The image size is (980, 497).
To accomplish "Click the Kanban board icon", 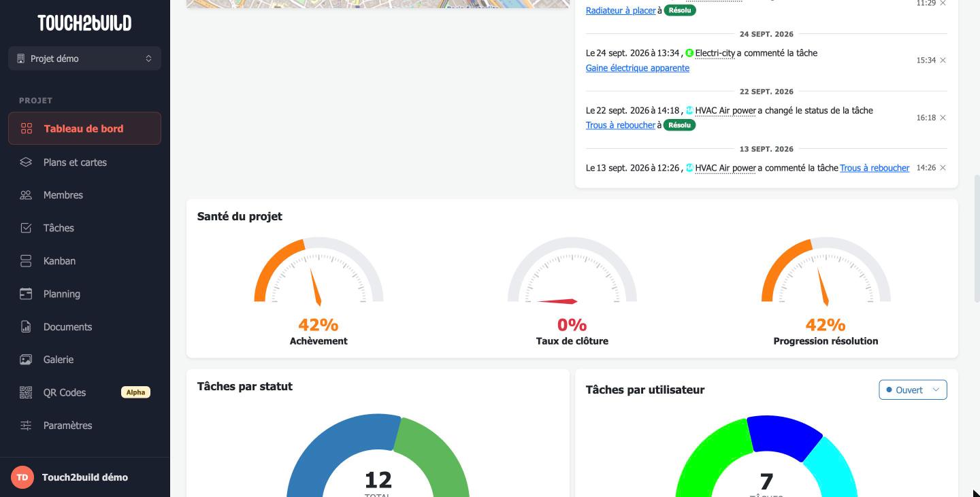I will click(x=26, y=261).
